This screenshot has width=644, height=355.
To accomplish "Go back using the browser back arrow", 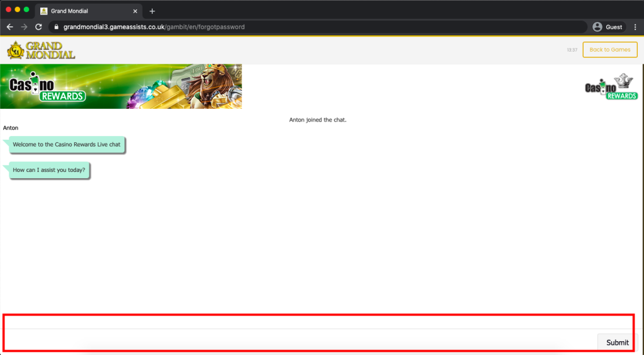I will (10, 27).
